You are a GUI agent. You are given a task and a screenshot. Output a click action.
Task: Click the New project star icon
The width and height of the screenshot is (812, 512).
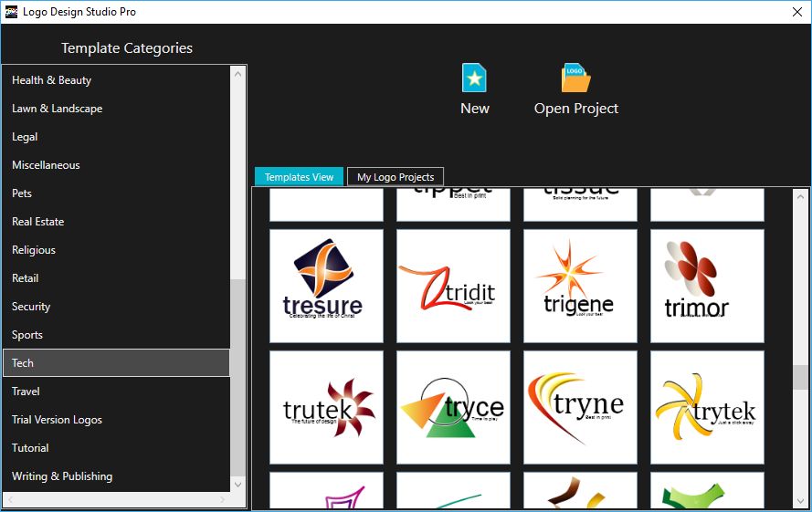[474, 78]
